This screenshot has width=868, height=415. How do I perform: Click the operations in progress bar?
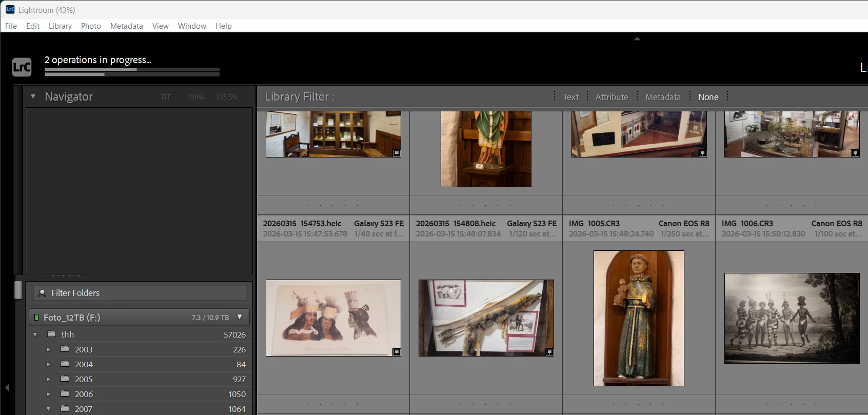pos(132,69)
